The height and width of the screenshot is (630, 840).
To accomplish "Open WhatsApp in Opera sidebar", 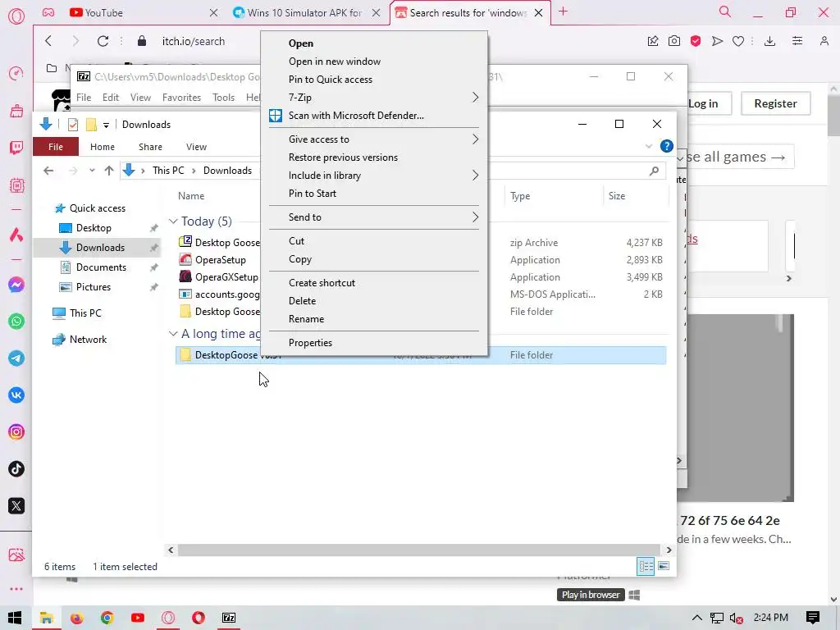I will click(x=16, y=322).
